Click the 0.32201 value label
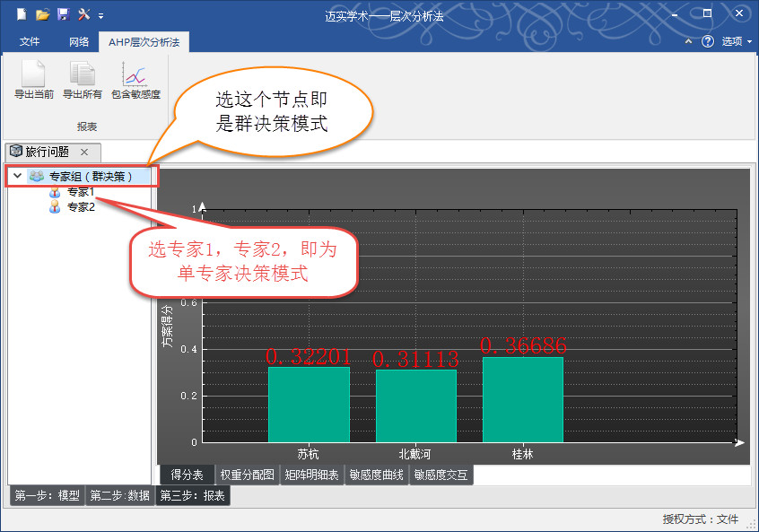Screen dimensions: 759x532 pos(309,357)
